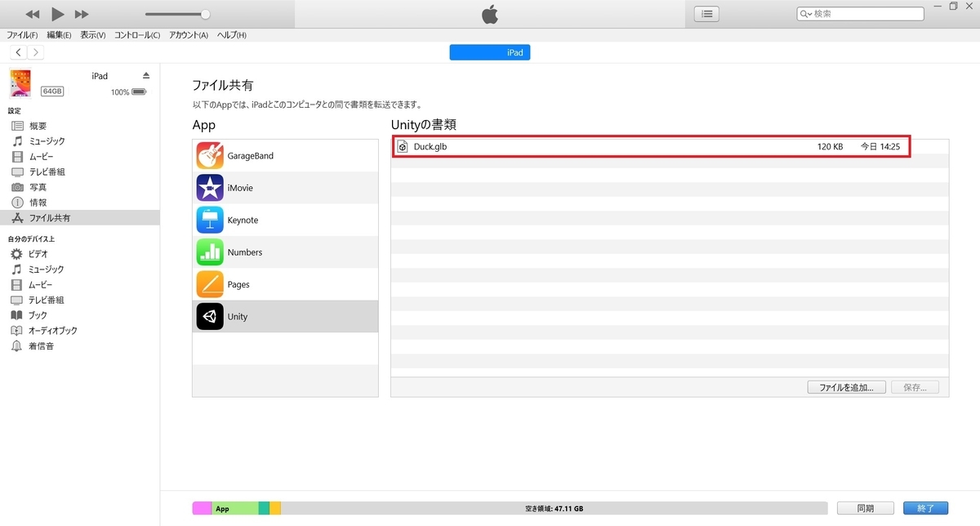980x526 pixels.
Task: Open the アカウント(A) menu
Action: [x=189, y=35]
